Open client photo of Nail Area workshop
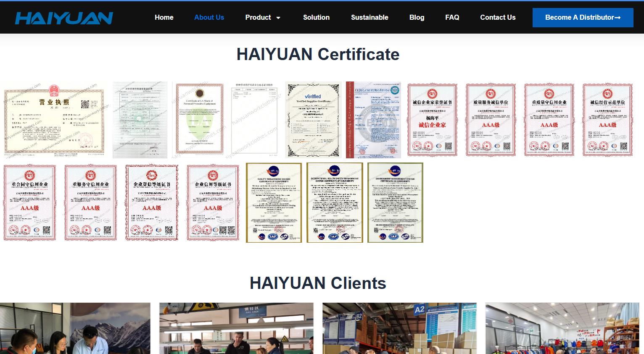Viewport: 644px width, 354px height. pyautogui.click(x=236, y=328)
